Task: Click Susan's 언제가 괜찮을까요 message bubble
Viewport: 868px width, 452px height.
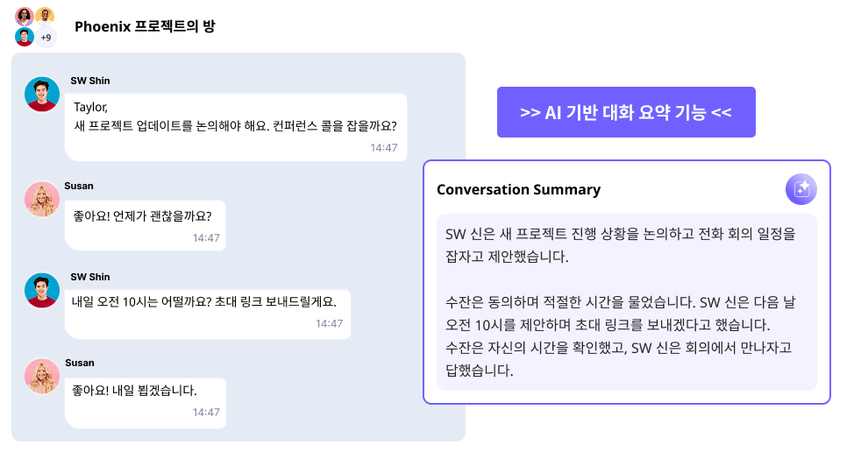Action: coord(145,225)
